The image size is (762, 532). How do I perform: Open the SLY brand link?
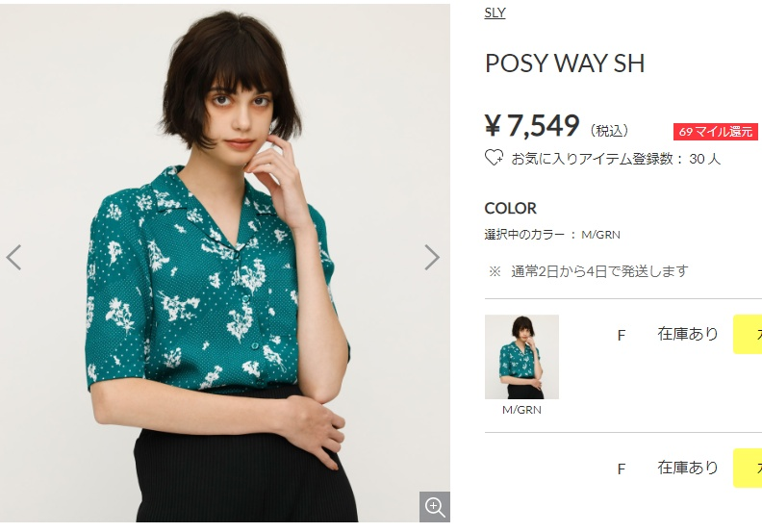coord(495,13)
